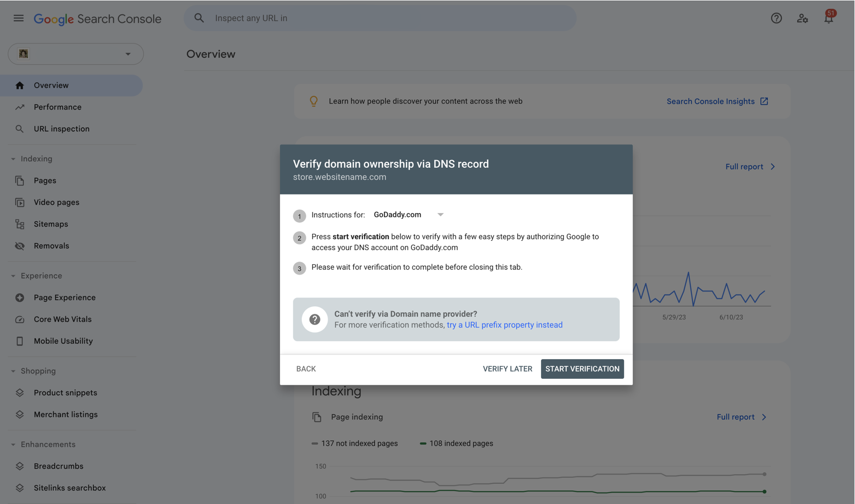Screen dimensions: 855x504
Task: Click the help icon in verify dialog
Action: pyautogui.click(x=314, y=319)
